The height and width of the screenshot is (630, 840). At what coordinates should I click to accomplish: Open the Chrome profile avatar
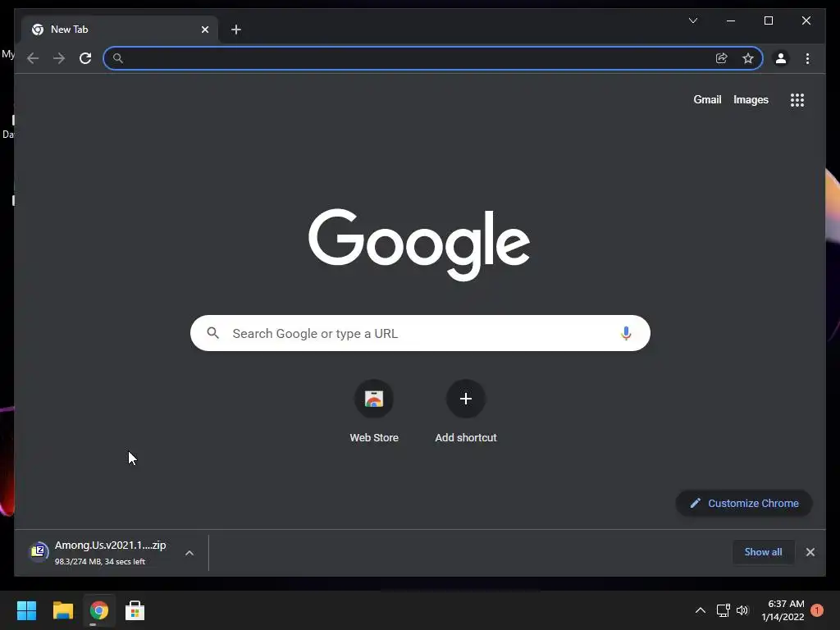tap(781, 58)
